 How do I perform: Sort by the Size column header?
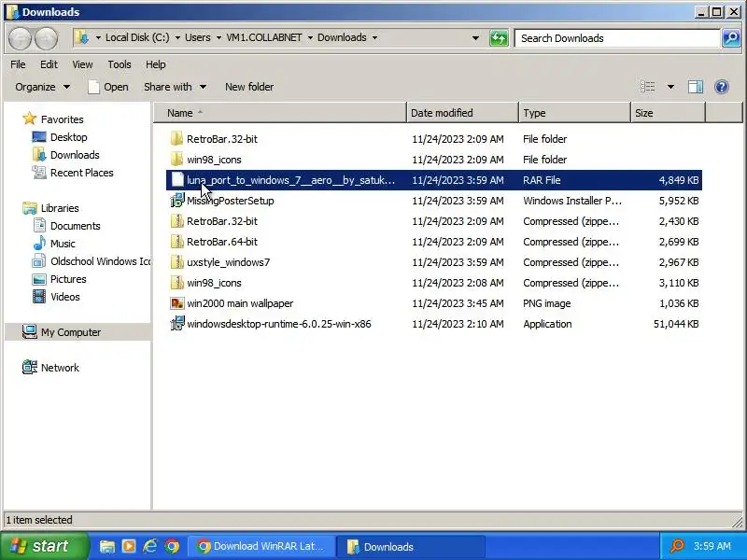point(668,113)
